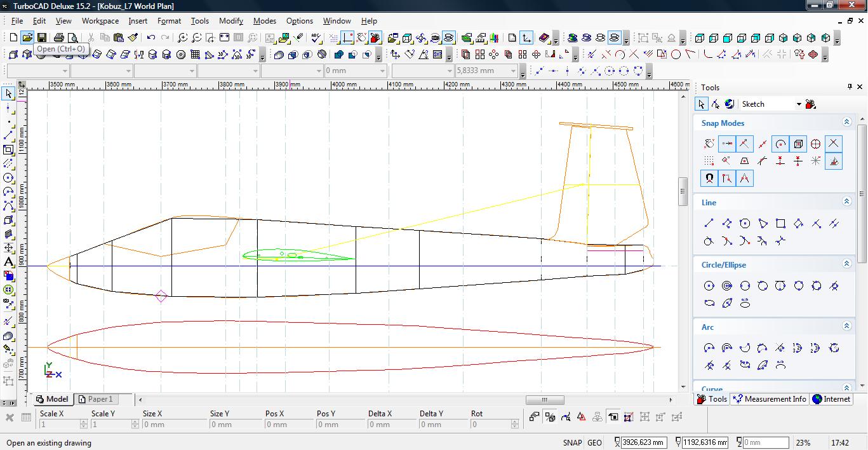Image resolution: width=868 pixels, height=450 pixels.
Task: Open the Sketch dropdown in Tools panel
Action: pos(799,104)
